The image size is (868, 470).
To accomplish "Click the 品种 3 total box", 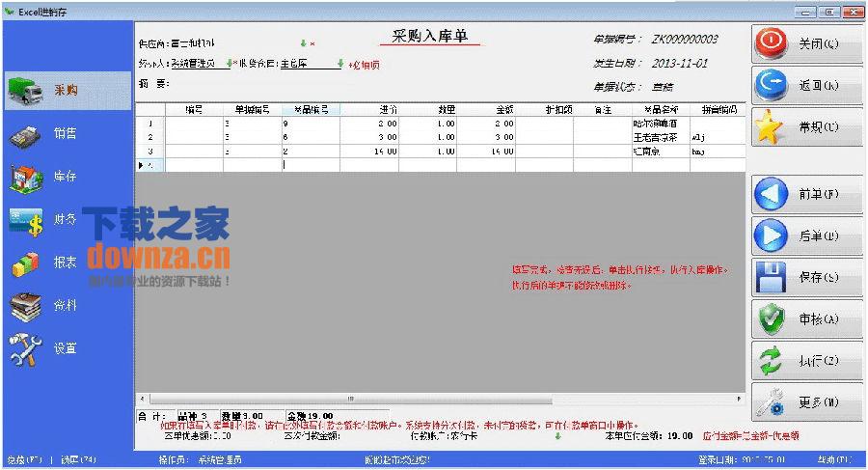I will pos(197,416).
